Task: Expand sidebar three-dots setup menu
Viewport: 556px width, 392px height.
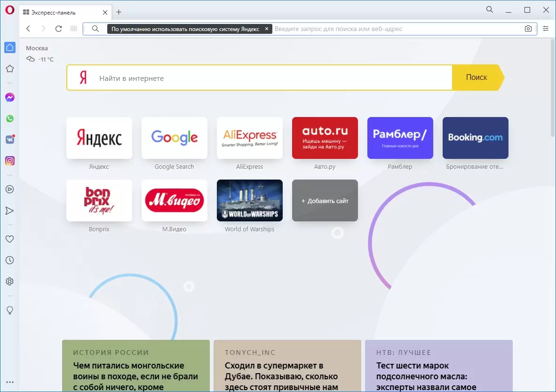Action: click(x=9, y=382)
